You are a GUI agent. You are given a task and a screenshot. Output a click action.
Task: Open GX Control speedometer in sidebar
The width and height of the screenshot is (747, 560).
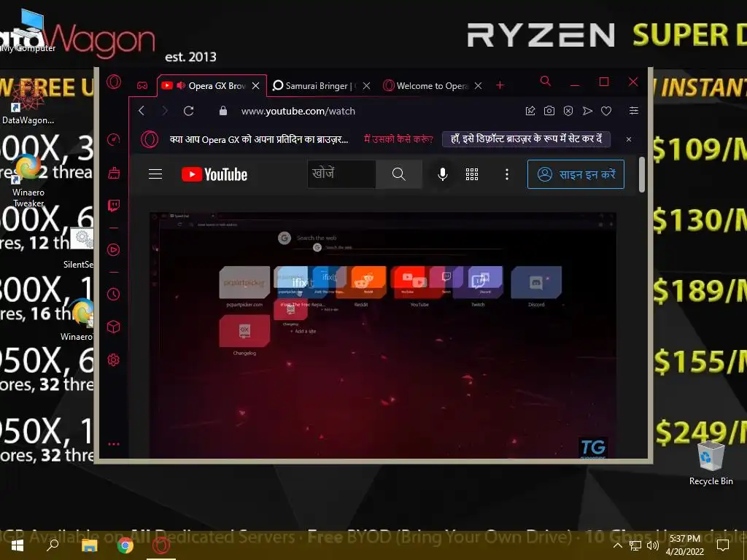(113, 139)
